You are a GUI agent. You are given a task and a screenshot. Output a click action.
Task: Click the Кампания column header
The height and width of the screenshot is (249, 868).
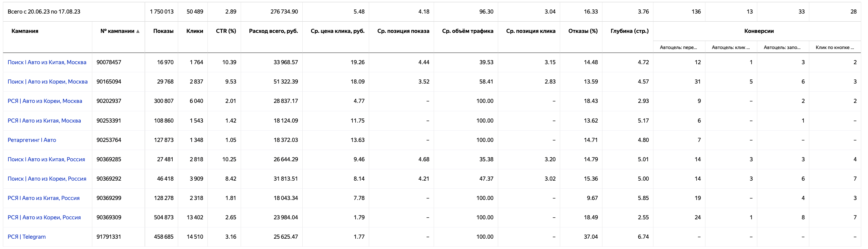click(25, 31)
